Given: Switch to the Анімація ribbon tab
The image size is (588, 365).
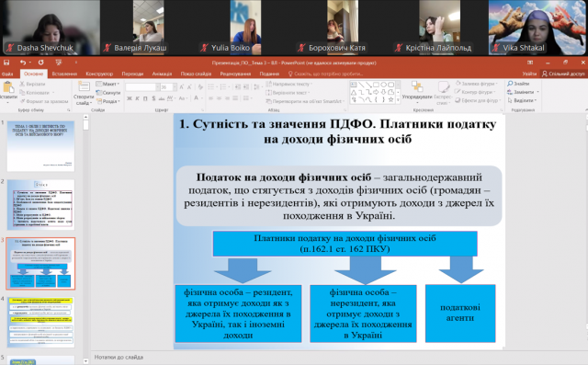Looking at the screenshot, I should (x=162, y=74).
